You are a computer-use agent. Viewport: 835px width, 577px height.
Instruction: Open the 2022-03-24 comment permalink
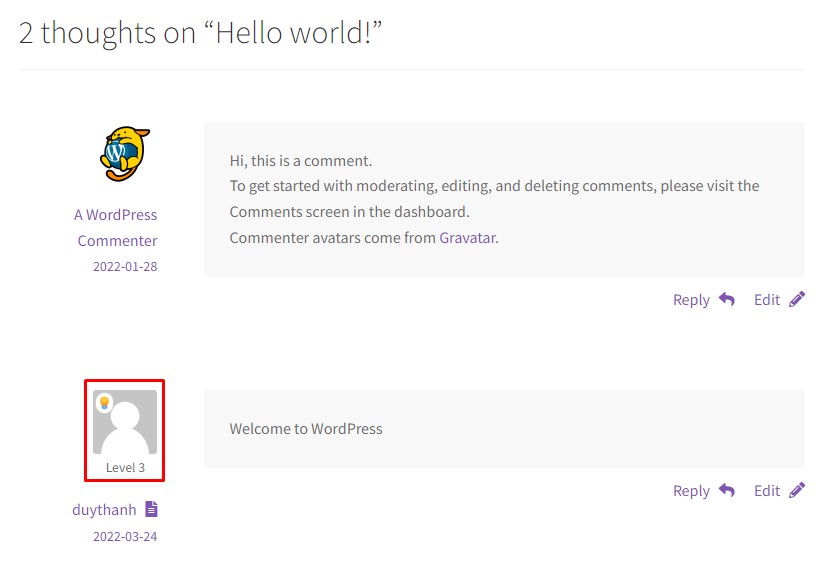click(x=125, y=536)
